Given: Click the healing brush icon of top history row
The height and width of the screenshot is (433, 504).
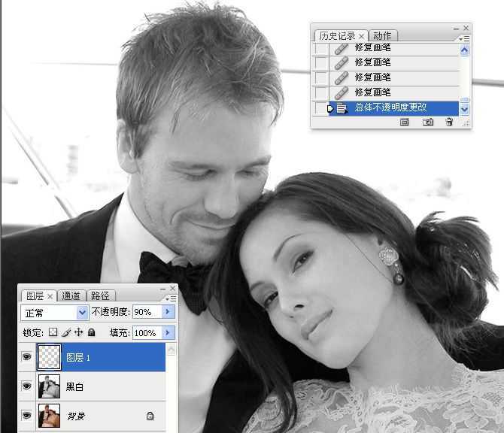Looking at the screenshot, I should [x=341, y=49].
